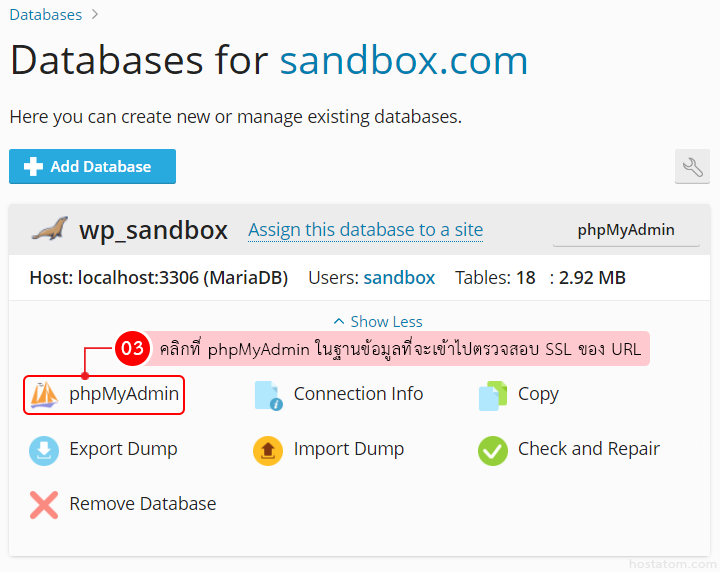Viewport: 720px width, 572px height.
Task: Click the Copy database icon
Action: pyautogui.click(x=493, y=395)
